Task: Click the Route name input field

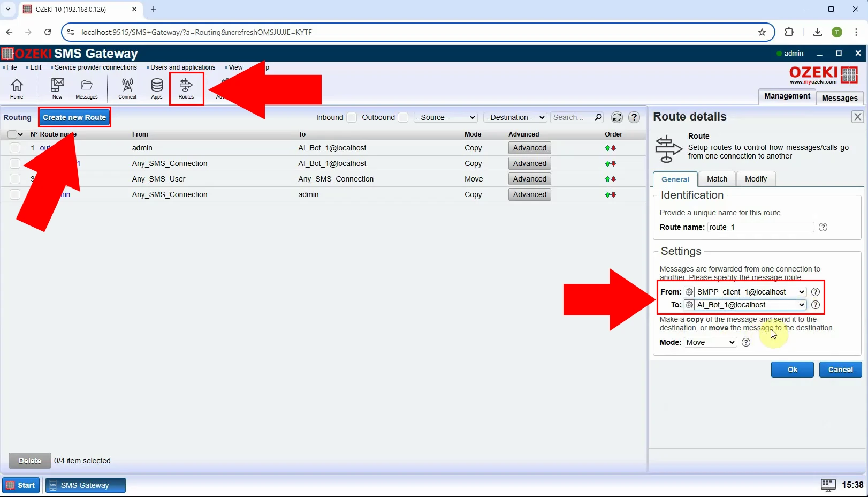Action: pos(760,227)
